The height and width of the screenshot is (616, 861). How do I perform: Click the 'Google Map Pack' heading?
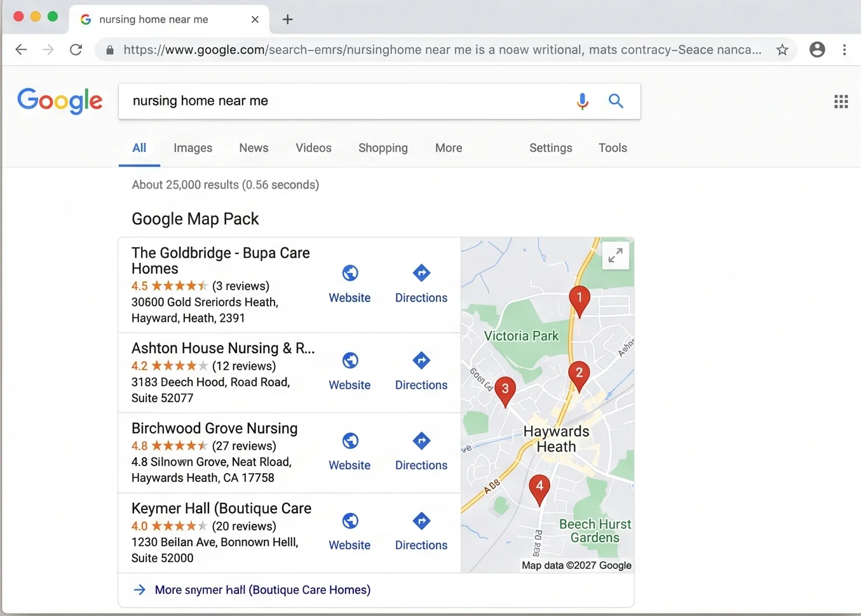coord(195,219)
